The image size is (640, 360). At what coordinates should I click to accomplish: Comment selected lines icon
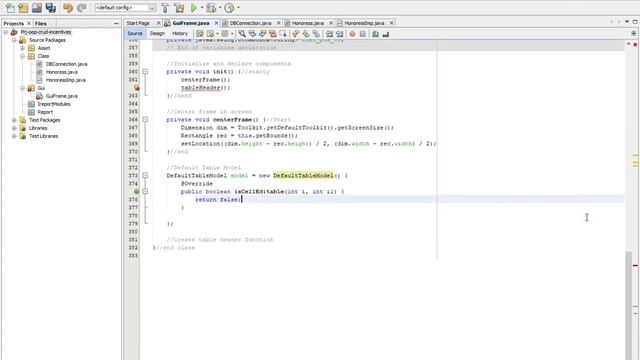coord(376,34)
